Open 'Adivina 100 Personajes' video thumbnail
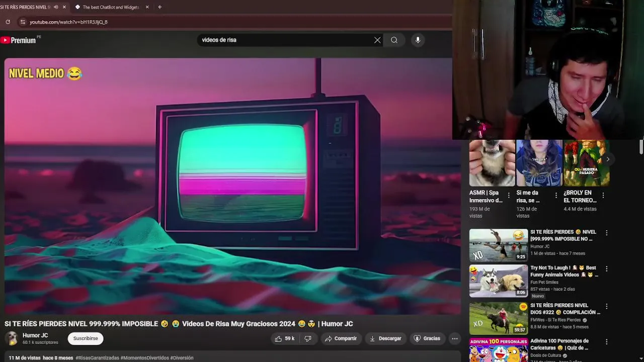The width and height of the screenshot is (644, 362). point(499,350)
